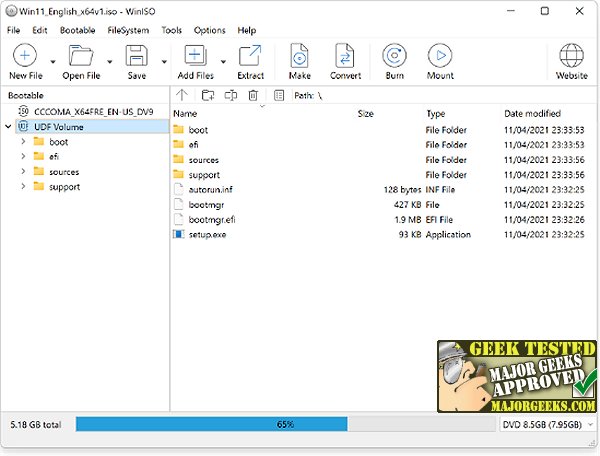
Task: Open the FileSystem menu
Action: [x=128, y=30]
